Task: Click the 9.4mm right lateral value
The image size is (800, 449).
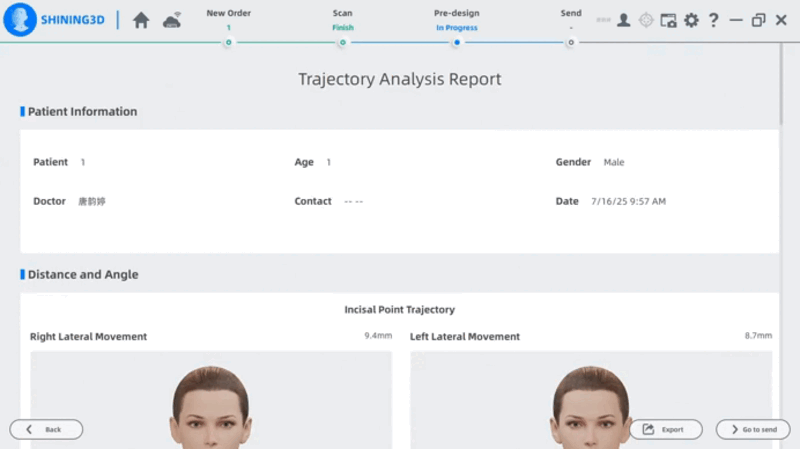Action: click(378, 336)
